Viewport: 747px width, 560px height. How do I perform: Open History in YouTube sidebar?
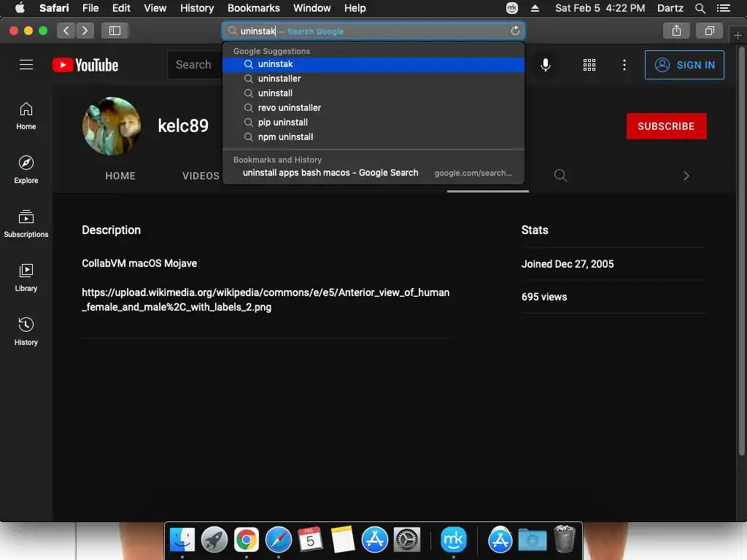pyautogui.click(x=26, y=332)
